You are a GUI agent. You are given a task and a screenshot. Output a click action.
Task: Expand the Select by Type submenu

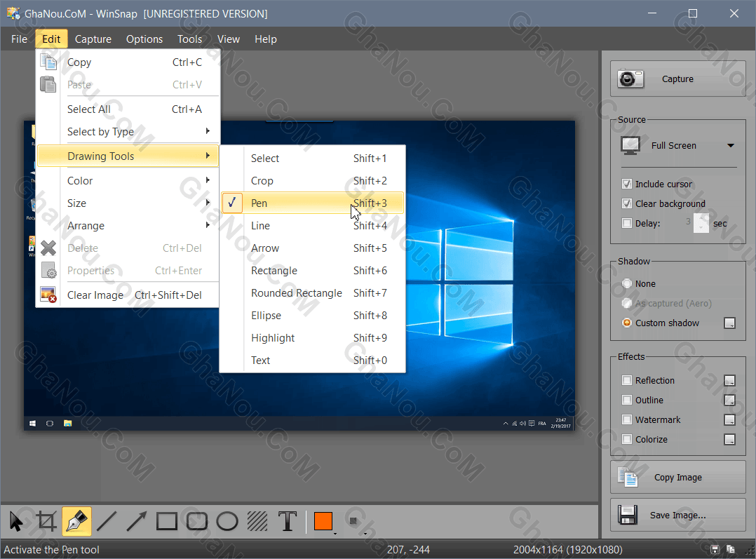pos(128,132)
